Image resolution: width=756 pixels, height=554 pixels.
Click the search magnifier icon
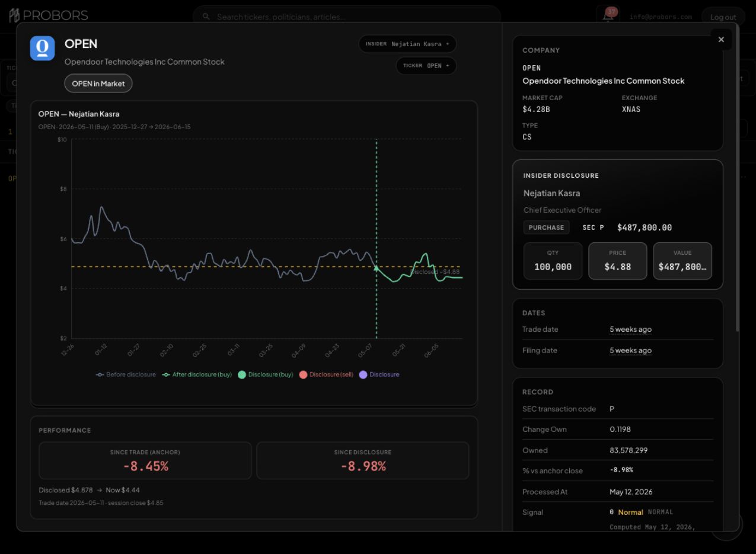pyautogui.click(x=206, y=17)
